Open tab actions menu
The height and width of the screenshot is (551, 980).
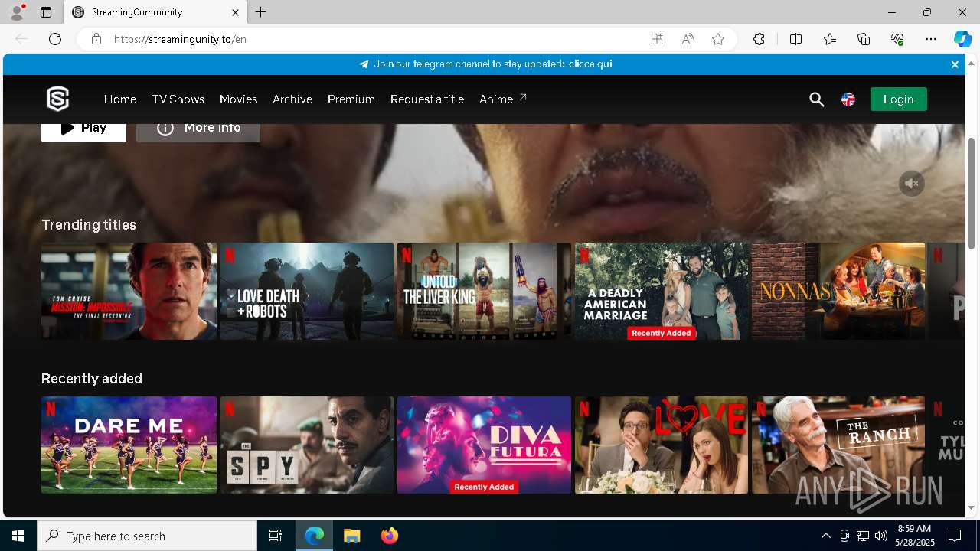tap(46, 12)
